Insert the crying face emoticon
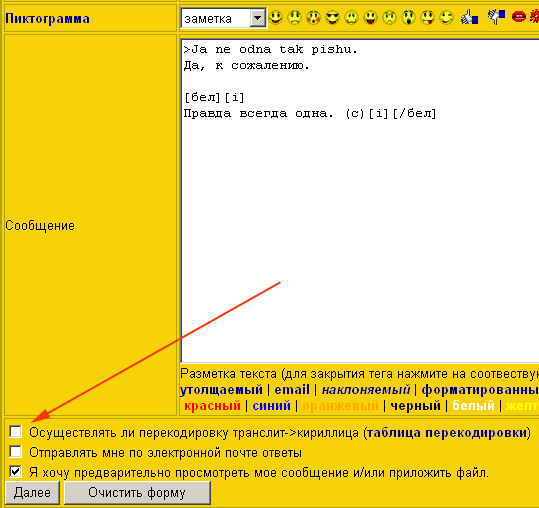The width and height of the screenshot is (539, 508). click(351, 18)
